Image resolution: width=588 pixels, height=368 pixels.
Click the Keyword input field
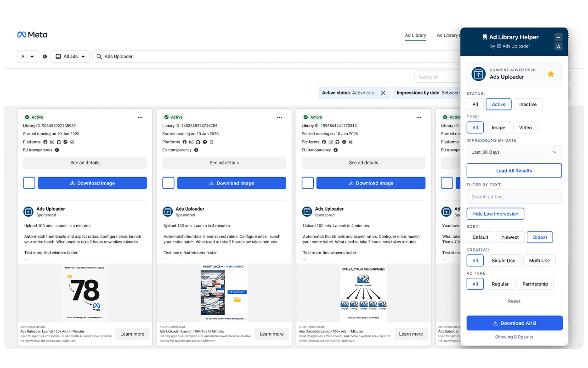437,77
